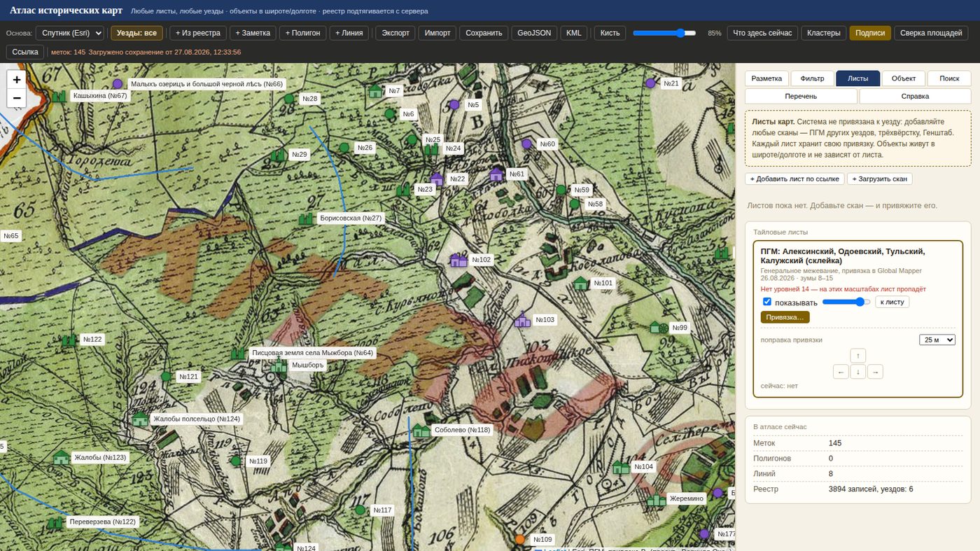
Task: Open the 25 м shift step dropdown
Action: [937, 340]
